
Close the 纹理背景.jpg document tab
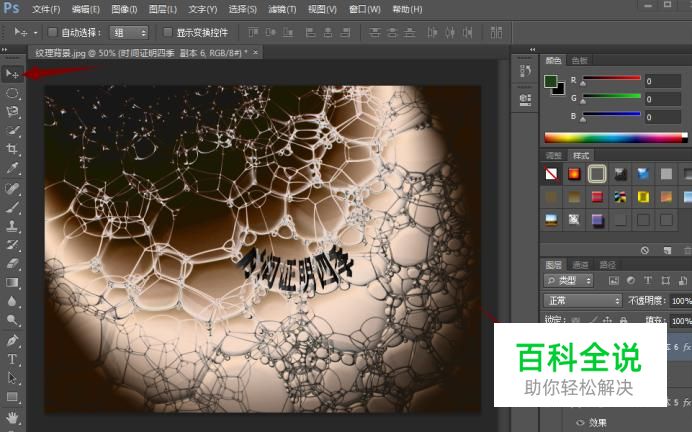(x=255, y=53)
